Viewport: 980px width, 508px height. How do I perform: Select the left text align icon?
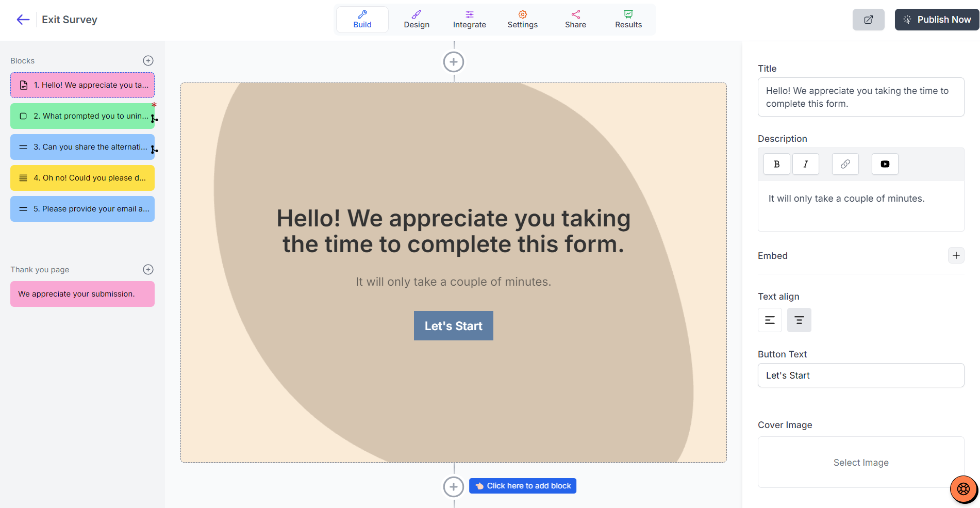770,320
